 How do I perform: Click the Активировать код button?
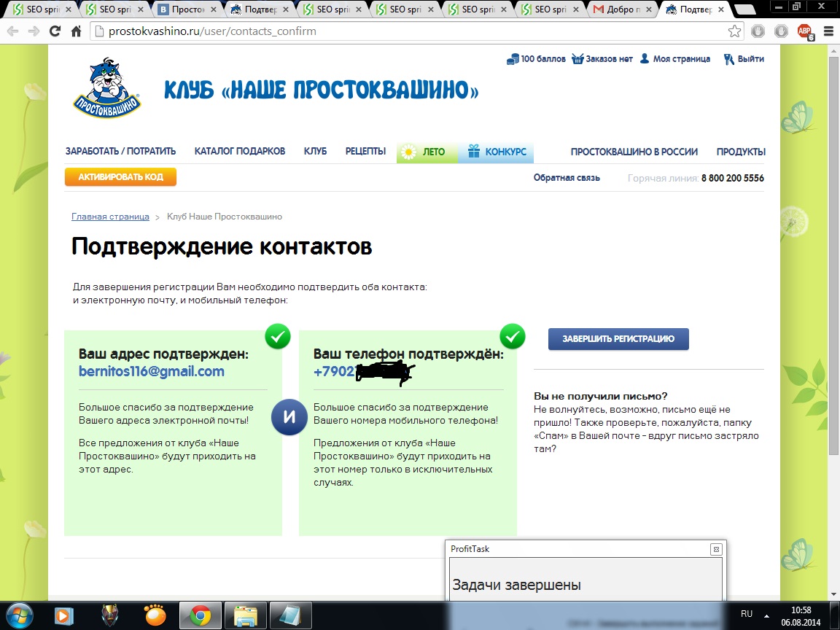coord(120,176)
